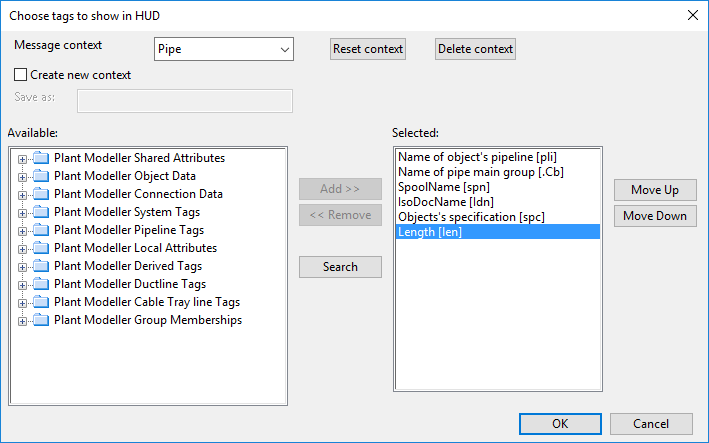Screen dimensions: 709x443
Task: Click the Move Down button
Action: [655, 216]
